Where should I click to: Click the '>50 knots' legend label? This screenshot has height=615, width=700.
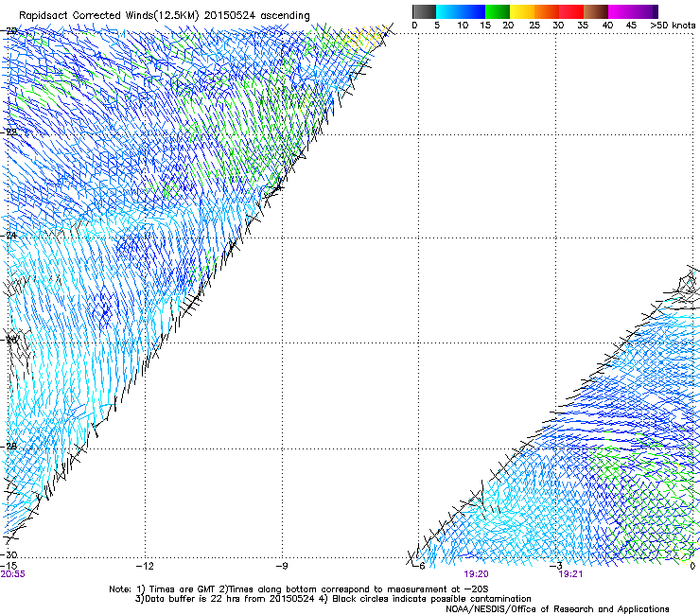coord(673,26)
